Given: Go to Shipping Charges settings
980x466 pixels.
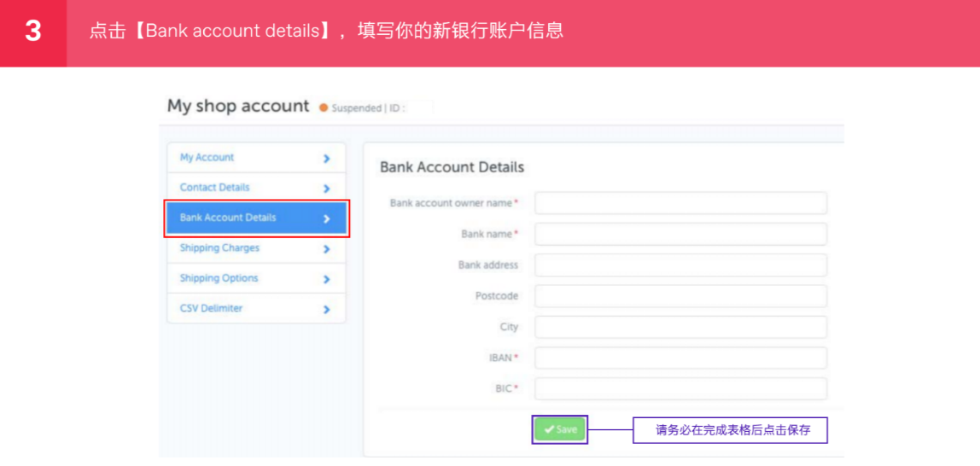Looking at the screenshot, I should [219, 248].
